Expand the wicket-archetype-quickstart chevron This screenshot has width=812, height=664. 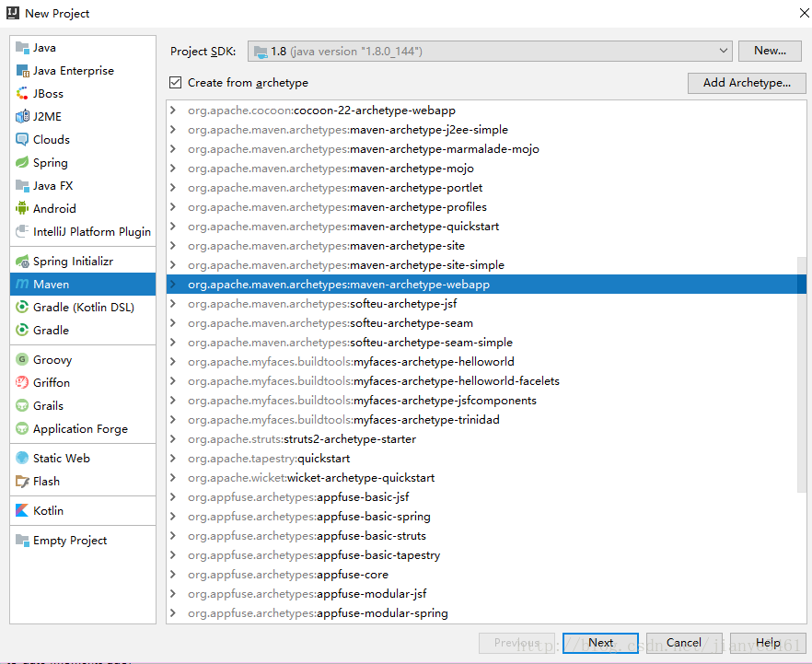point(173,478)
